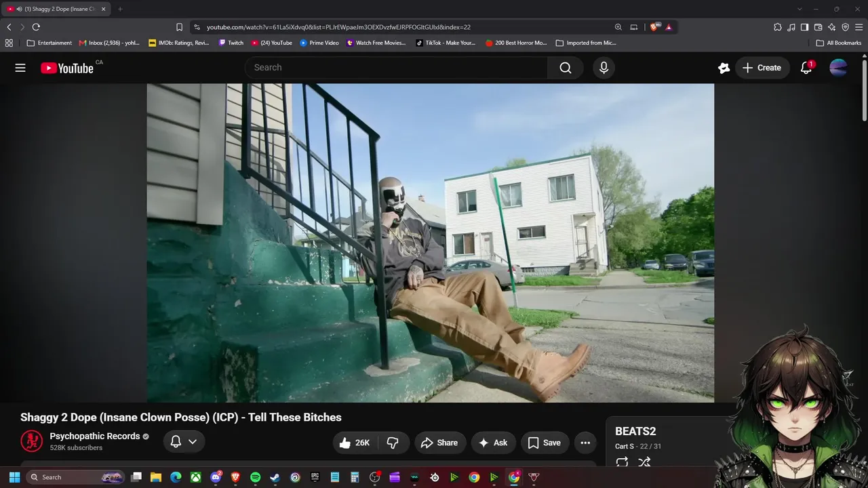Open Discord from the taskbar
Screen dimensions: 868x488
pyautogui.click(x=216, y=477)
